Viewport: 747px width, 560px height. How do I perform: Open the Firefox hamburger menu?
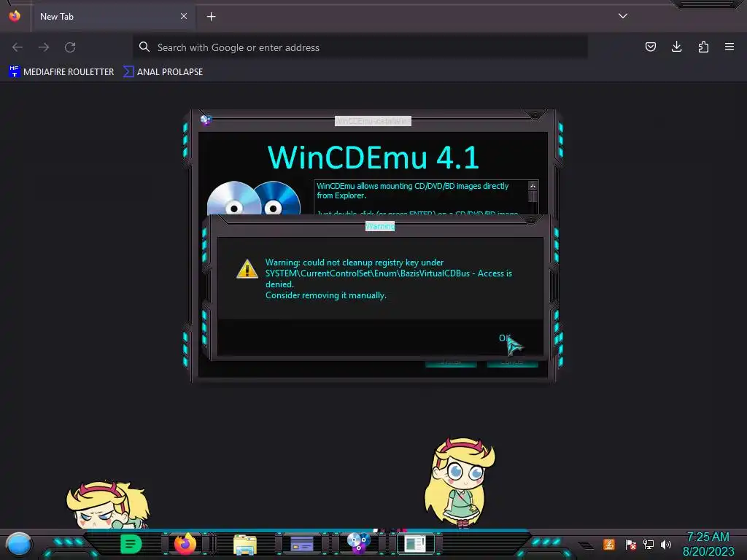tap(729, 47)
